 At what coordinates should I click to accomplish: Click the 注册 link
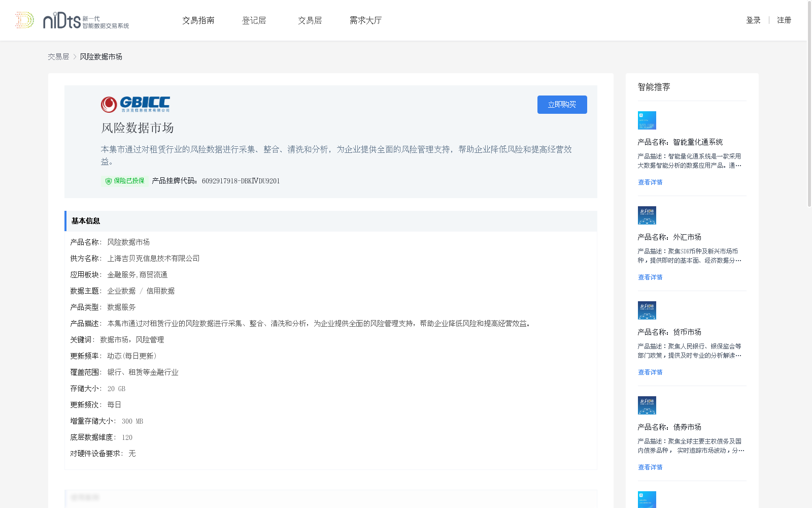click(784, 20)
